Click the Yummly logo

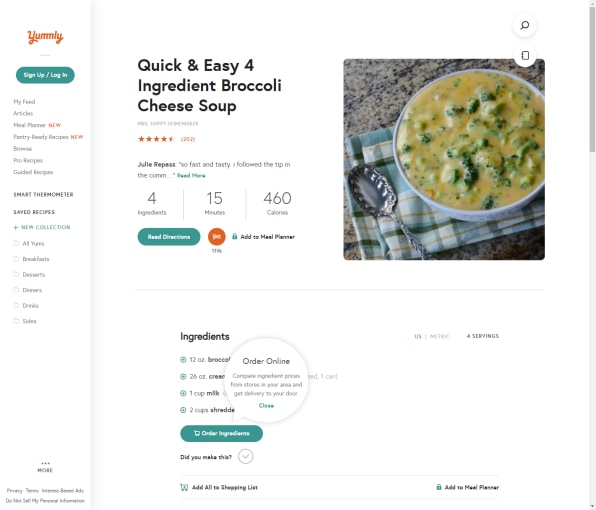[x=45, y=37]
